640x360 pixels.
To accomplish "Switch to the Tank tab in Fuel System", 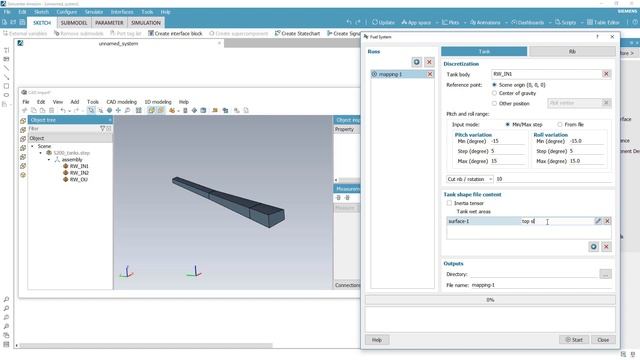I will coord(484,51).
